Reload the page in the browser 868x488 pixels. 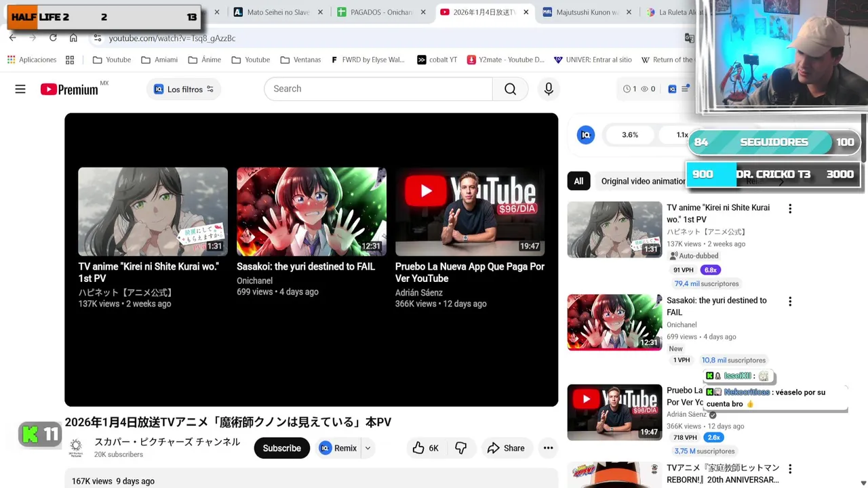pyautogui.click(x=53, y=38)
